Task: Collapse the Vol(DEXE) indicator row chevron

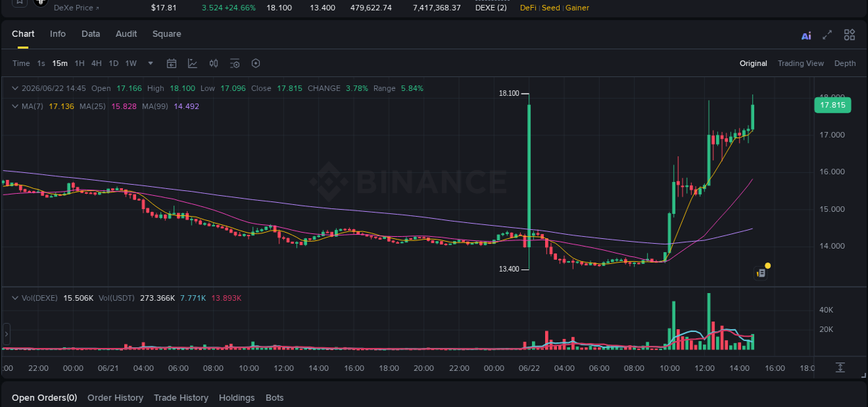Action: [x=15, y=298]
